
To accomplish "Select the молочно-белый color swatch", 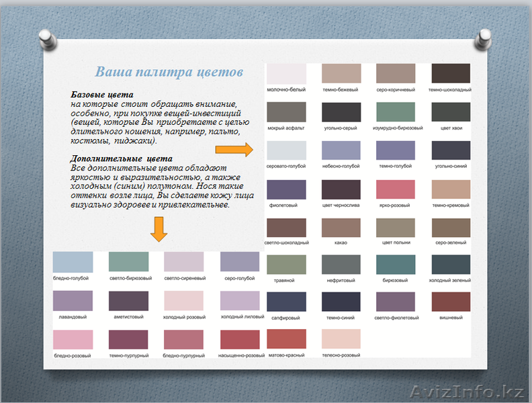I will tap(286, 74).
